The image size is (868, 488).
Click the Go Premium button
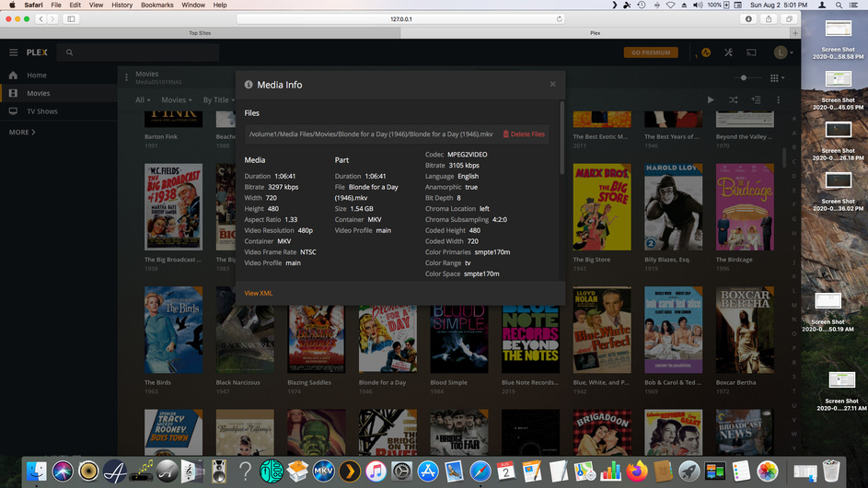pyautogui.click(x=651, y=52)
